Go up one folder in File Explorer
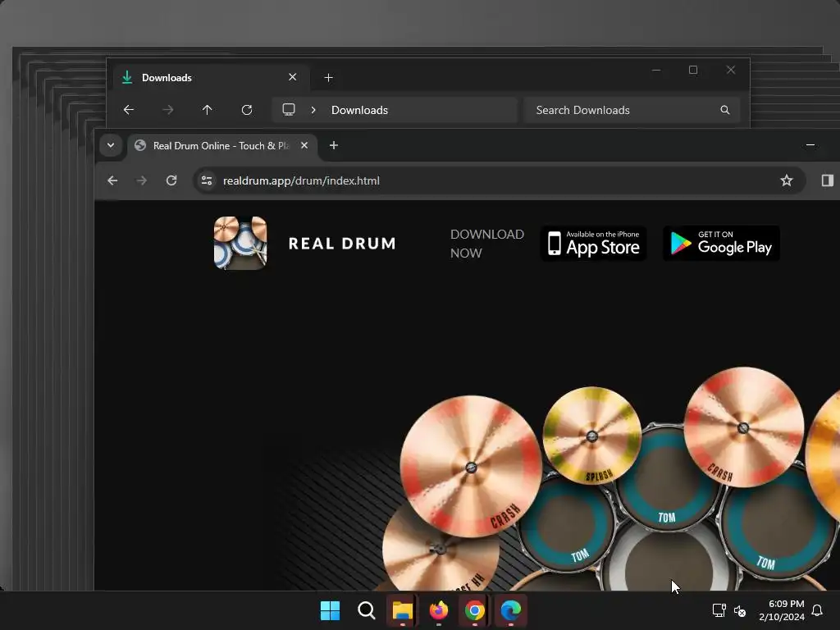 208,110
